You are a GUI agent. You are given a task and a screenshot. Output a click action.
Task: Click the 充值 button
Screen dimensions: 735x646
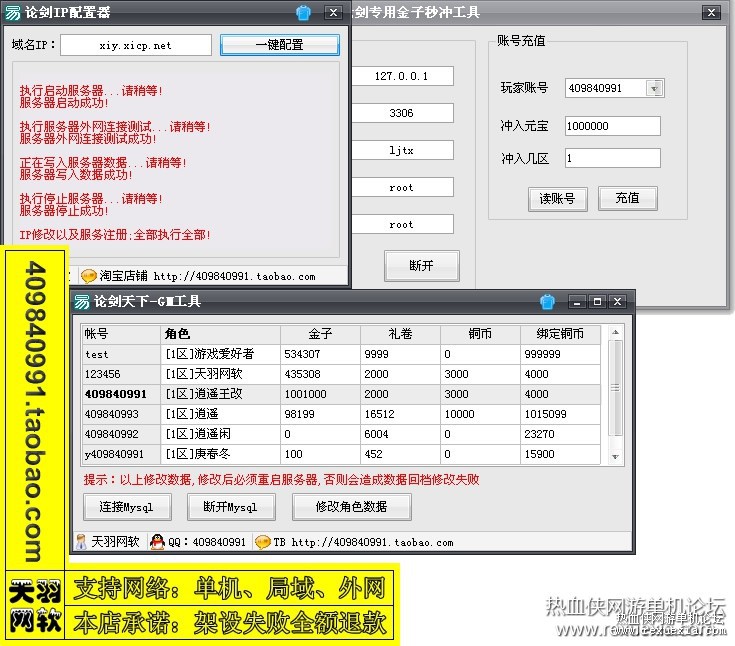[x=627, y=198]
